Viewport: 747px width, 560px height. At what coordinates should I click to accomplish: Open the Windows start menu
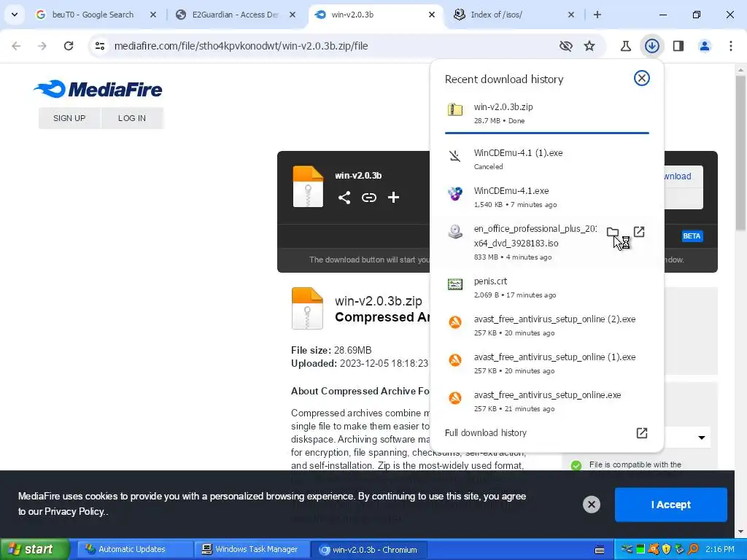34,550
